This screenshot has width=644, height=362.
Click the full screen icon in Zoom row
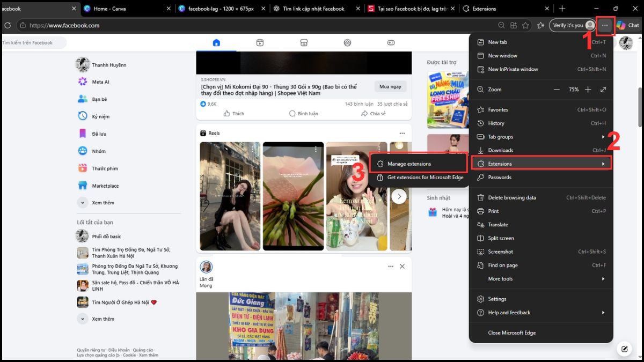coord(603,90)
